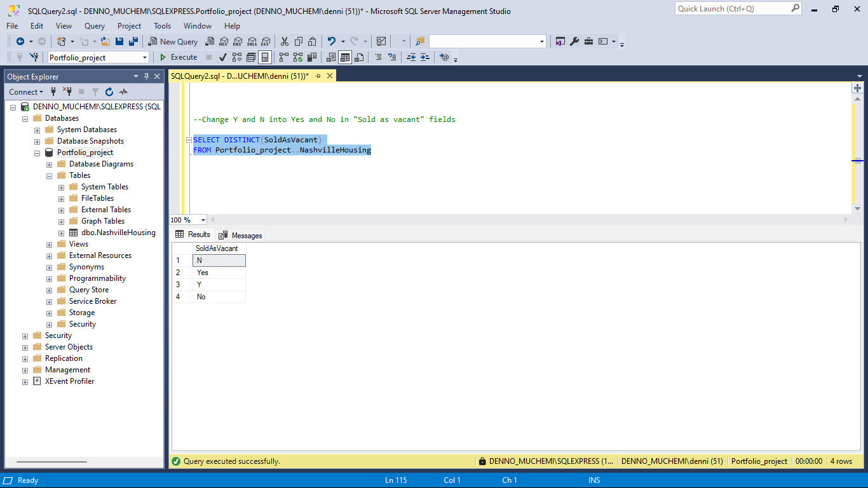Select the XEvent Profiler tree item
The image size is (868, 488).
[x=69, y=381]
